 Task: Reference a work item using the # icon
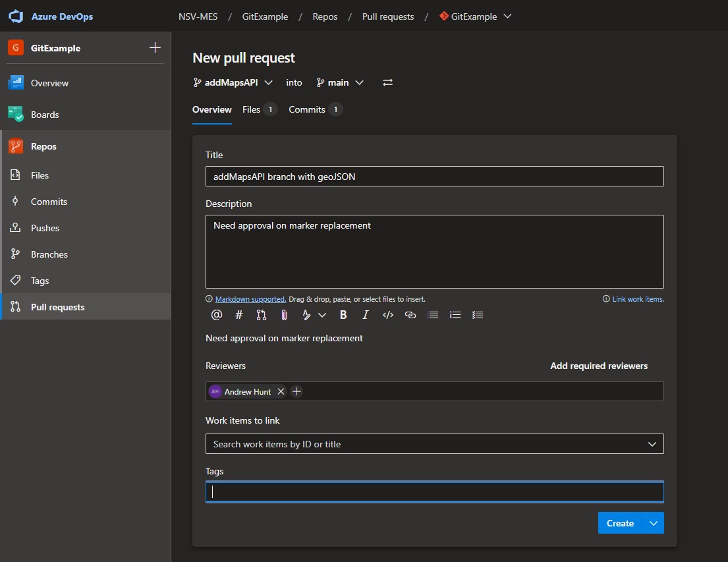238,314
